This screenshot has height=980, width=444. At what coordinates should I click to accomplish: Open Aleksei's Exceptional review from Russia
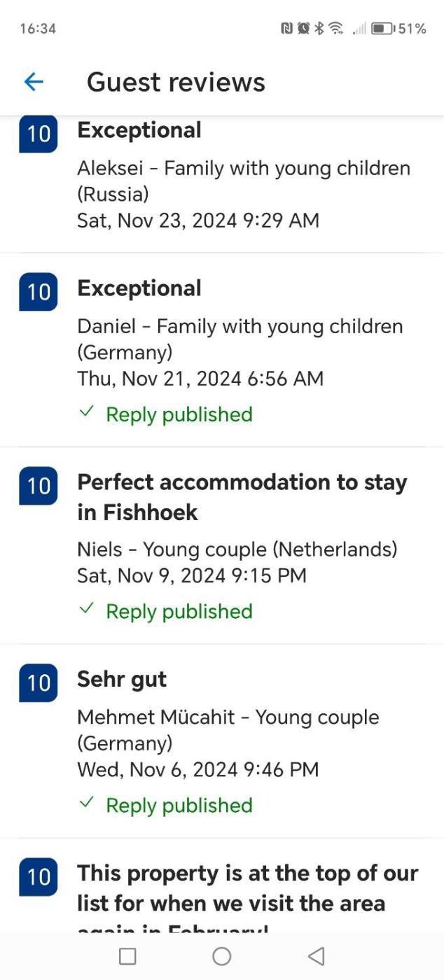(139, 130)
